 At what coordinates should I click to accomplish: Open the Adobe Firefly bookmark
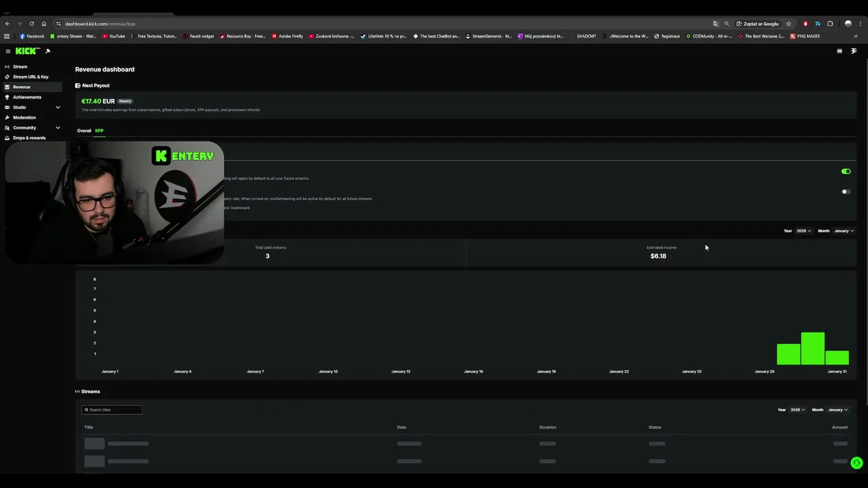[288, 36]
